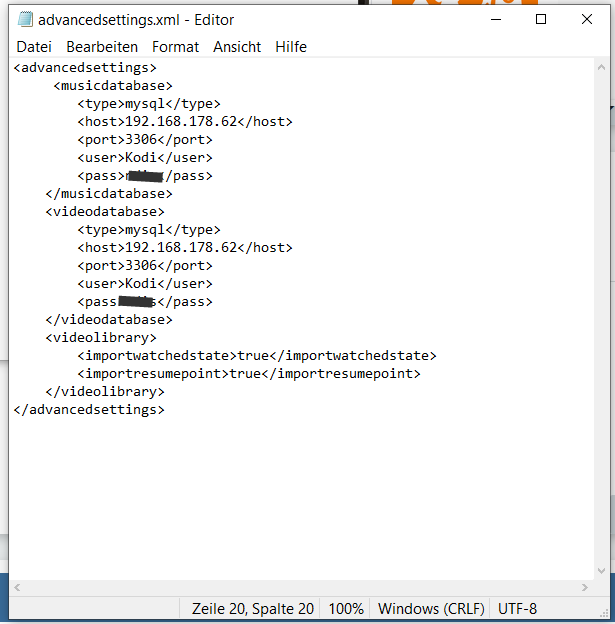Click the advancedsettings.xml - Editor title text
Image resolution: width=615 pixels, height=624 pixels.
click(136, 20)
